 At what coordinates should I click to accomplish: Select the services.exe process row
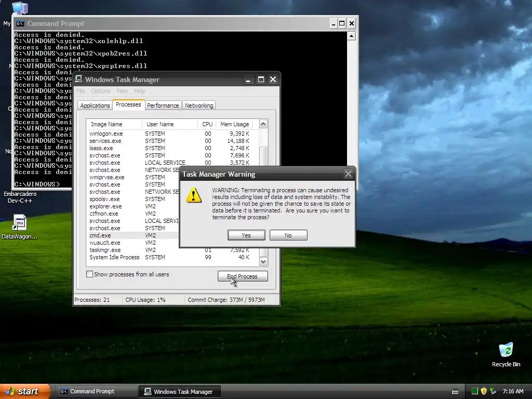[172, 141]
